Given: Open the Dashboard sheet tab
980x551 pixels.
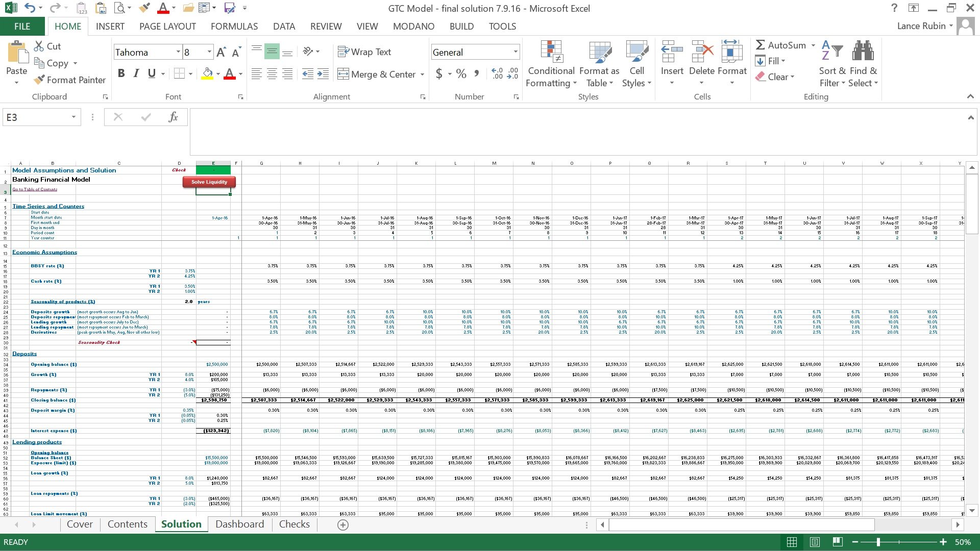Looking at the screenshot, I should tap(240, 524).
